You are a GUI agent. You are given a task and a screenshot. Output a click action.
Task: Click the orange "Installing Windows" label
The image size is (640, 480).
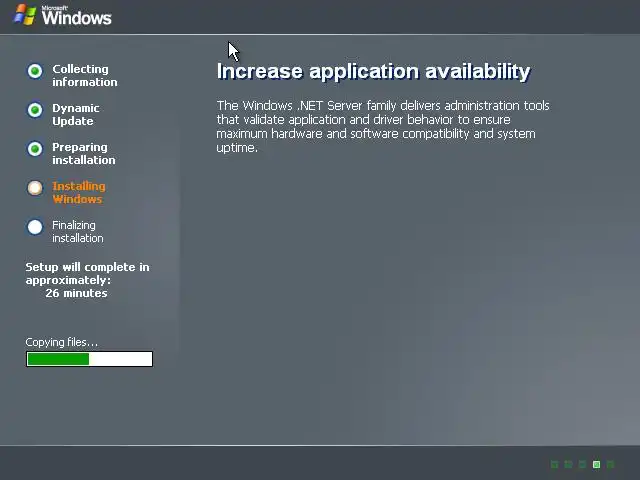(79, 193)
